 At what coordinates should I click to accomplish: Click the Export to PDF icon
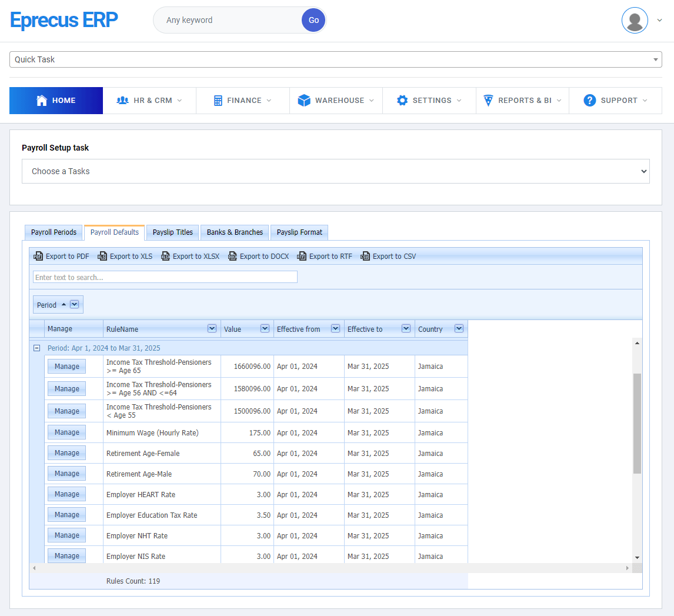pyautogui.click(x=38, y=256)
